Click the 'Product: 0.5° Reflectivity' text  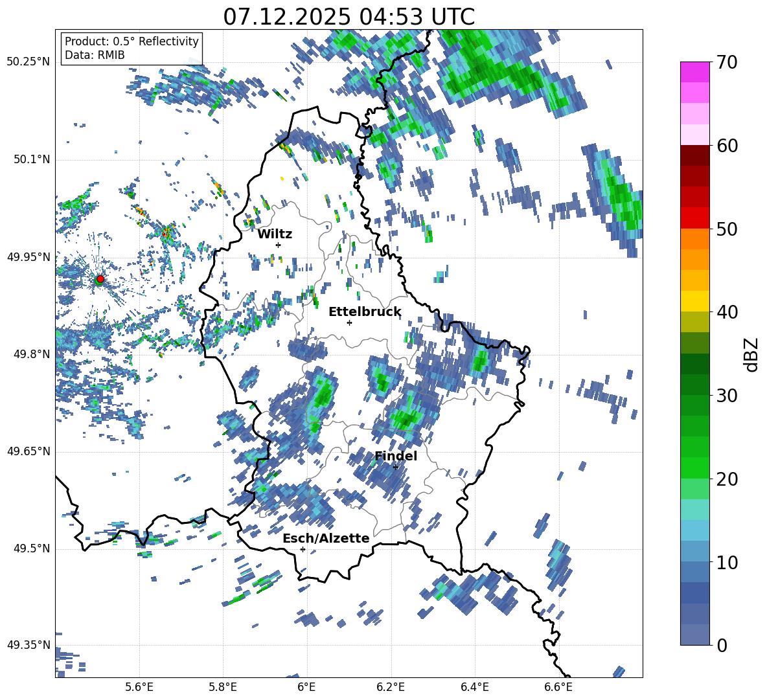(132, 41)
